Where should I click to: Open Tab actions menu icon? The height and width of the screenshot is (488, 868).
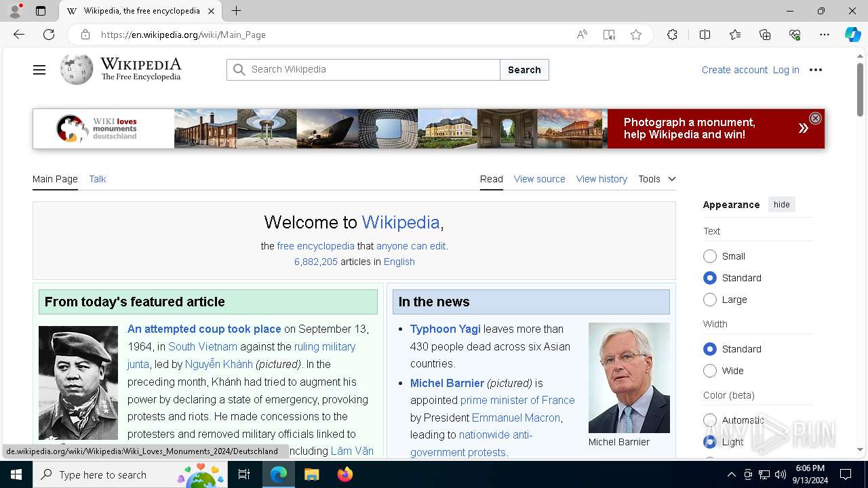(x=41, y=11)
